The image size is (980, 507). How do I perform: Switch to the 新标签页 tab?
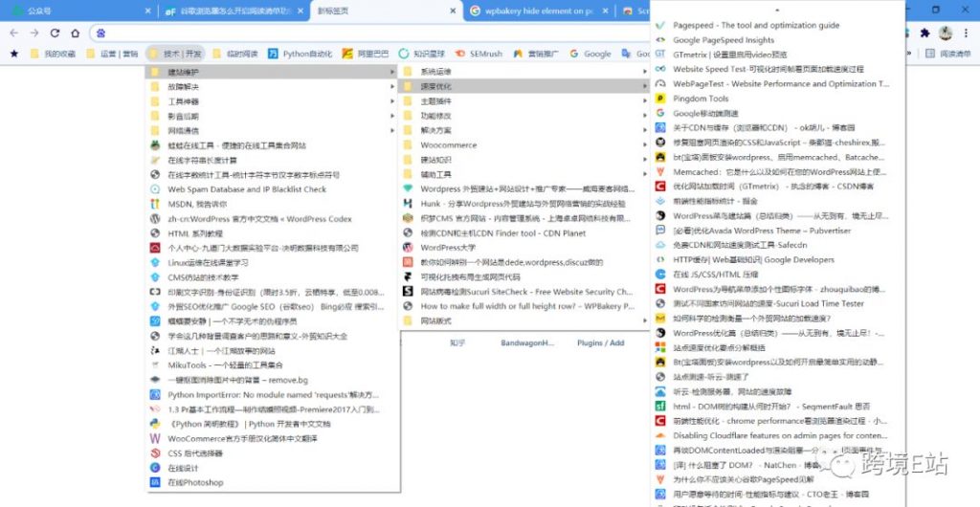[387, 11]
